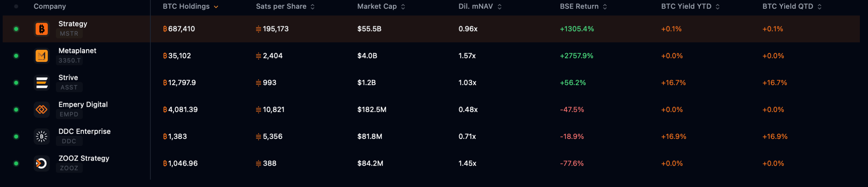The width and height of the screenshot is (868, 187).
Task: Click the Strive logo icon
Action: click(42, 83)
